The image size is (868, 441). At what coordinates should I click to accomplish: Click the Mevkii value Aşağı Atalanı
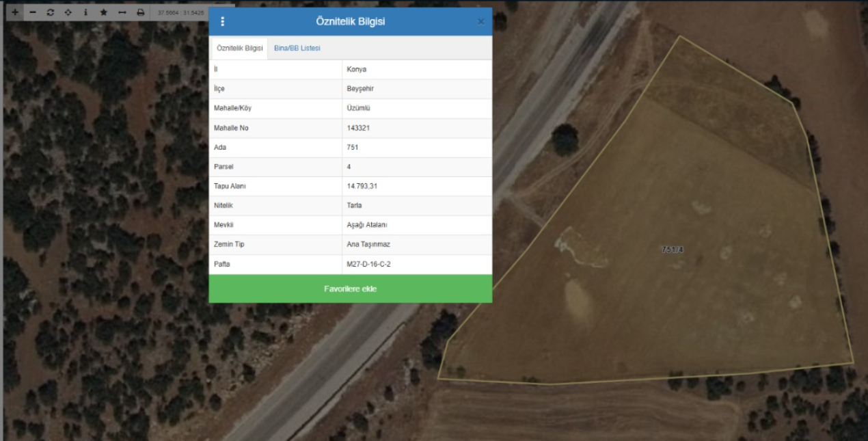pyautogui.click(x=368, y=225)
